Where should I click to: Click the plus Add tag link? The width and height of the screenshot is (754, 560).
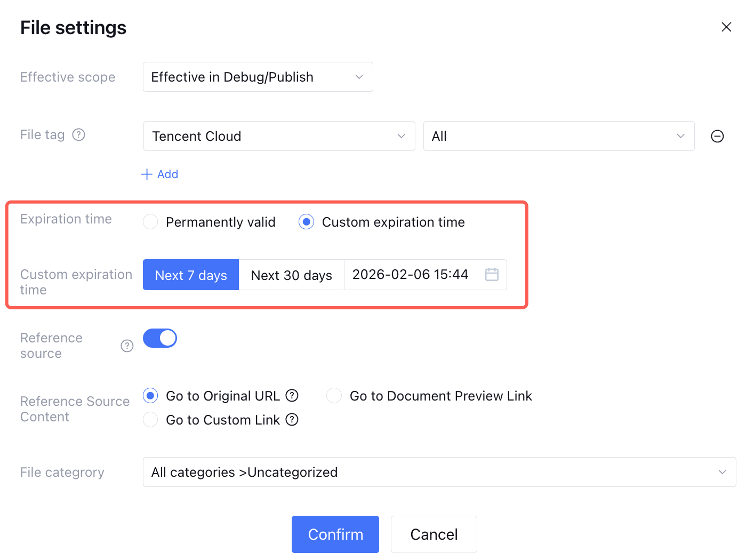[160, 174]
